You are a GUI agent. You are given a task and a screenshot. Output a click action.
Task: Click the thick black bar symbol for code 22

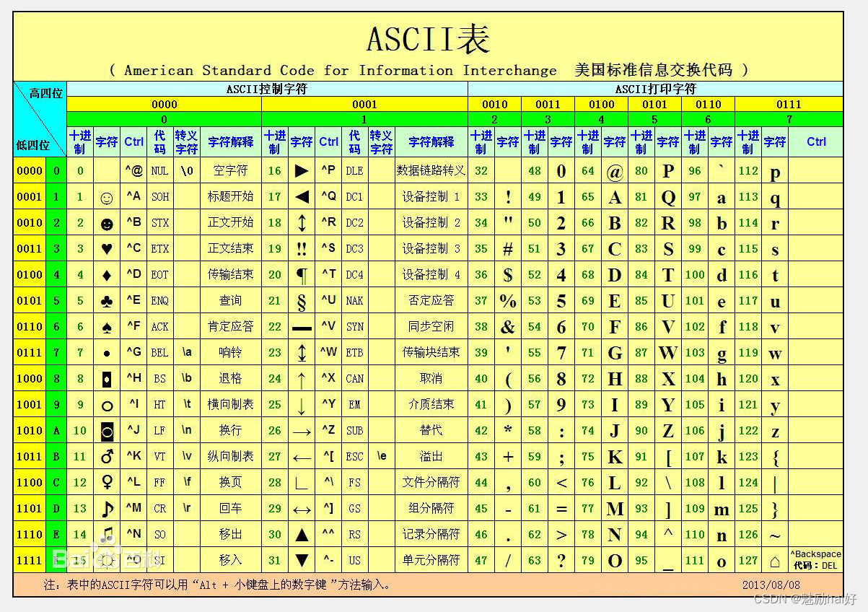coord(302,328)
